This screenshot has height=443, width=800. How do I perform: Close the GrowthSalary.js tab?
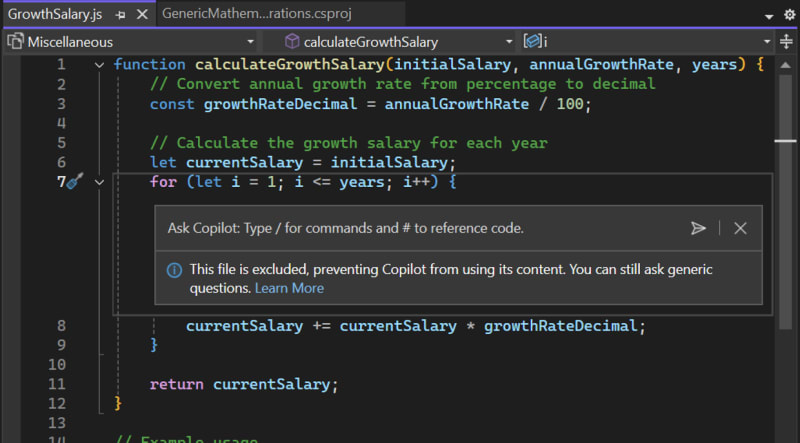tap(141, 15)
